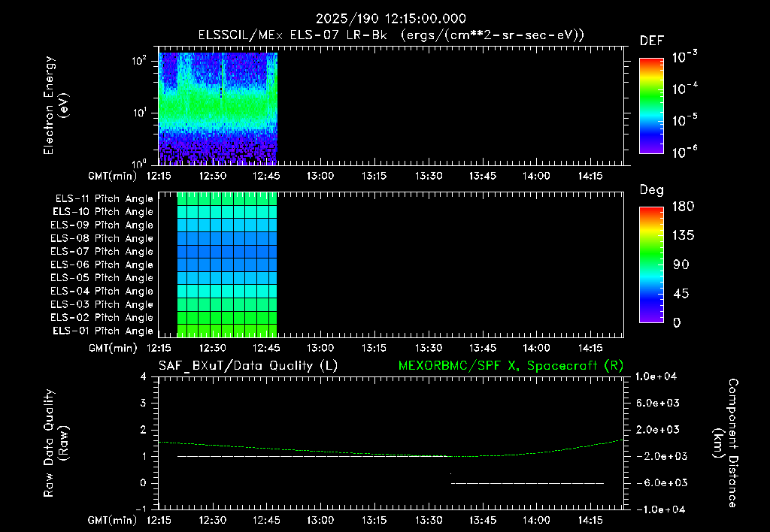The width and height of the screenshot is (770, 532).
Task: Click the ELS-04 Pitch Angle row label
Action: (102, 291)
